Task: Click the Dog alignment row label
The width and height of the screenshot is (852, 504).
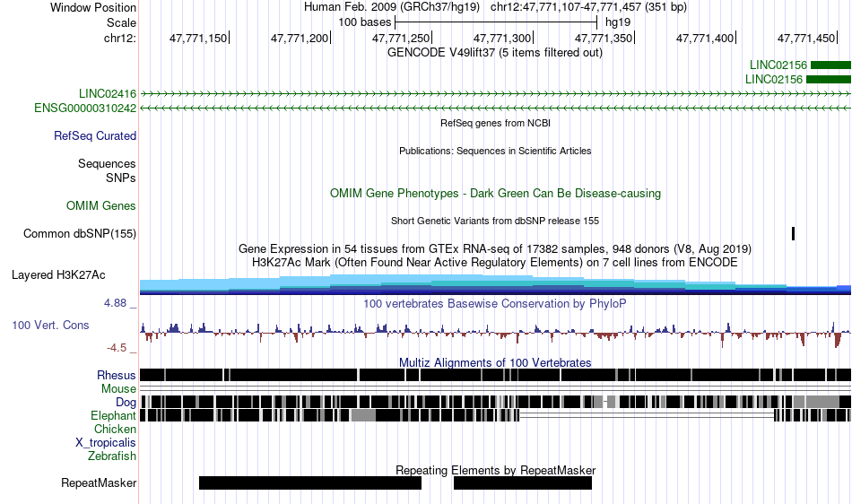Action: [x=126, y=403]
